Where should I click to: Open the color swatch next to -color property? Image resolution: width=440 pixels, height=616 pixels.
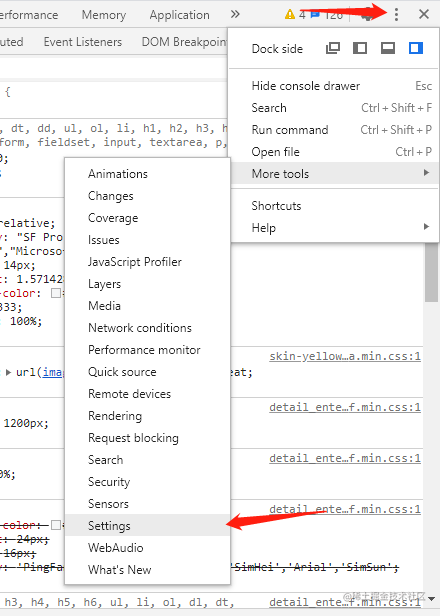(x=56, y=293)
